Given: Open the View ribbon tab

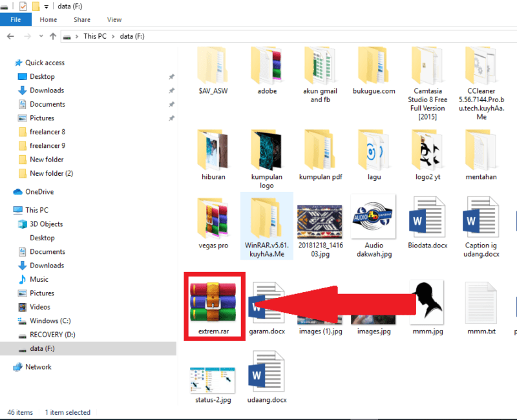Looking at the screenshot, I should click(x=114, y=19).
